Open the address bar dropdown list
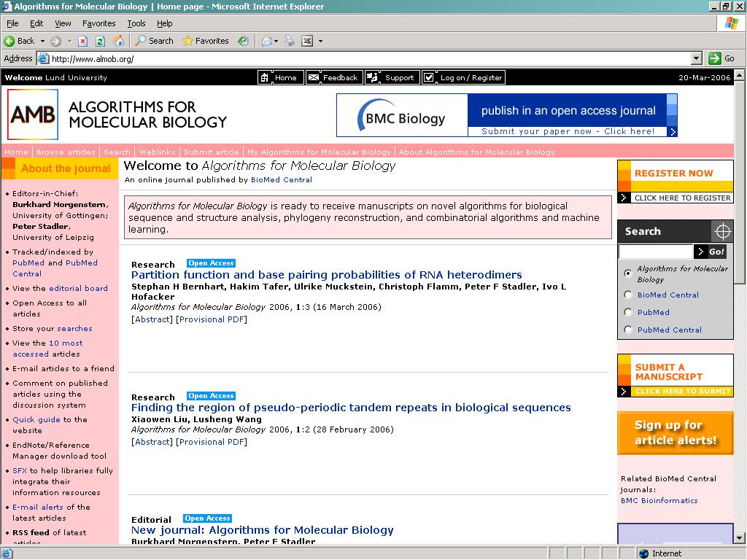747x560 pixels. [x=697, y=58]
